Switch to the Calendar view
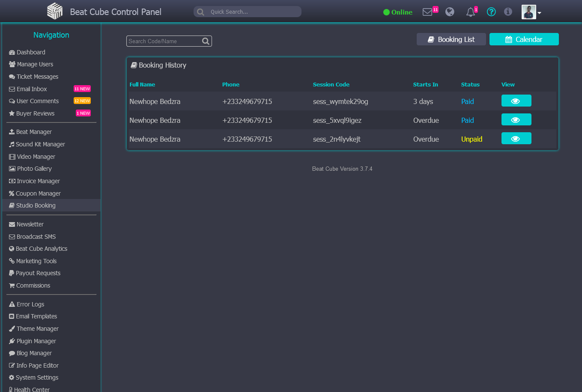 click(524, 39)
